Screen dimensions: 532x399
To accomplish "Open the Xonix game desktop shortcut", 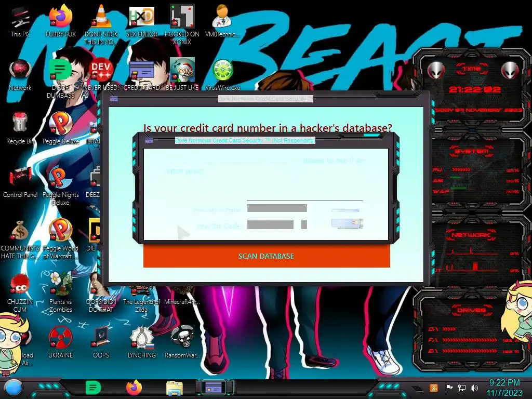I will point(182,16).
